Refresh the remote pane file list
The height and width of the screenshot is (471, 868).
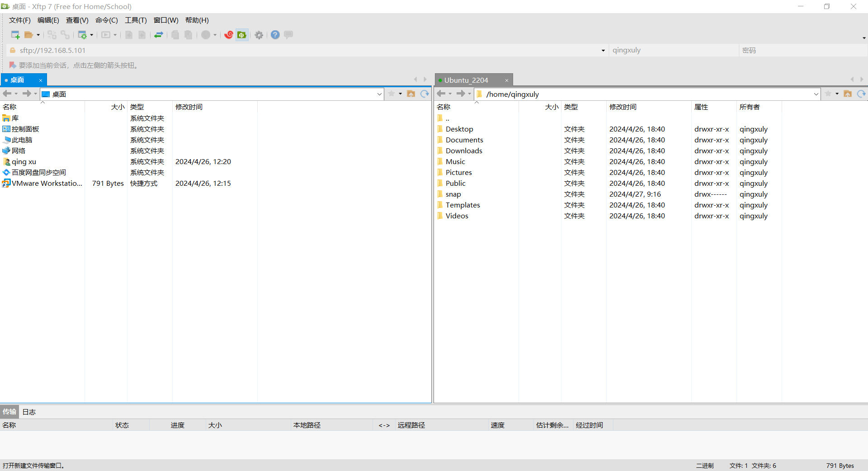coord(861,94)
